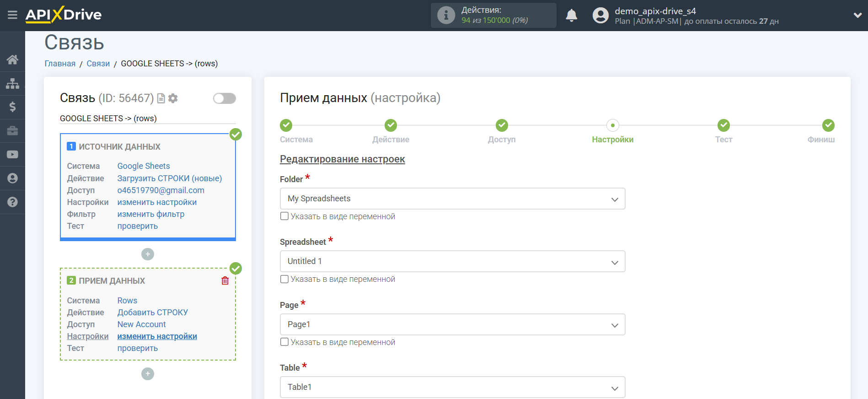Click the actions info icon
Screen dimensions: 868x399
click(x=446, y=15)
